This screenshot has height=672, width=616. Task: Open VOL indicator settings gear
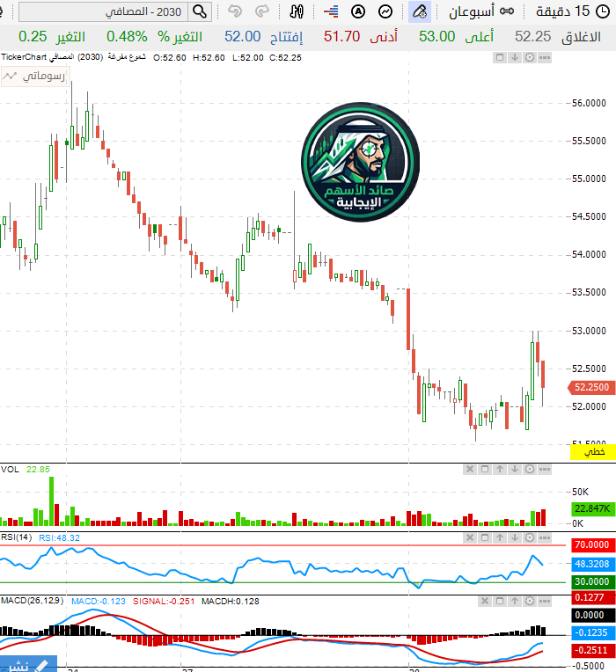pyautogui.click(x=530, y=470)
